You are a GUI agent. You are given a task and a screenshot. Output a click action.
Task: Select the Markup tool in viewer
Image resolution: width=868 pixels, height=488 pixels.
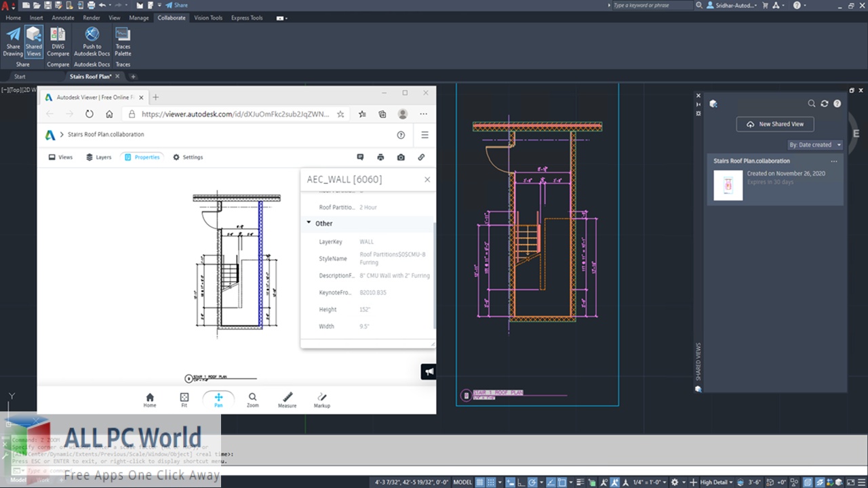(x=322, y=400)
